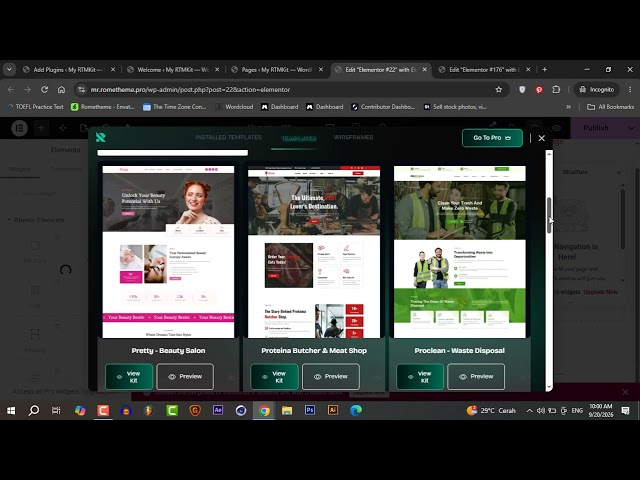This screenshot has height=480, width=640.
Task: Open The Time Zone Converter bookmark
Action: point(175,107)
